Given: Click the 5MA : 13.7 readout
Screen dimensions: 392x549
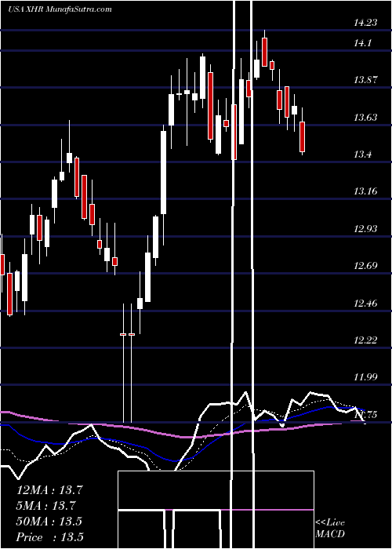Looking at the screenshot, I should click(x=46, y=506).
